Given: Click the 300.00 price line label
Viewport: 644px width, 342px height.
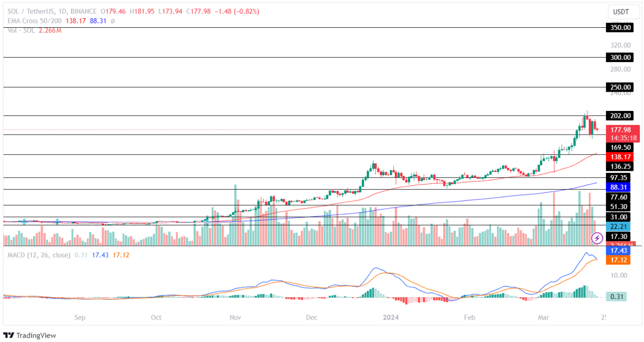Looking at the screenshot, I should point(620,57).
